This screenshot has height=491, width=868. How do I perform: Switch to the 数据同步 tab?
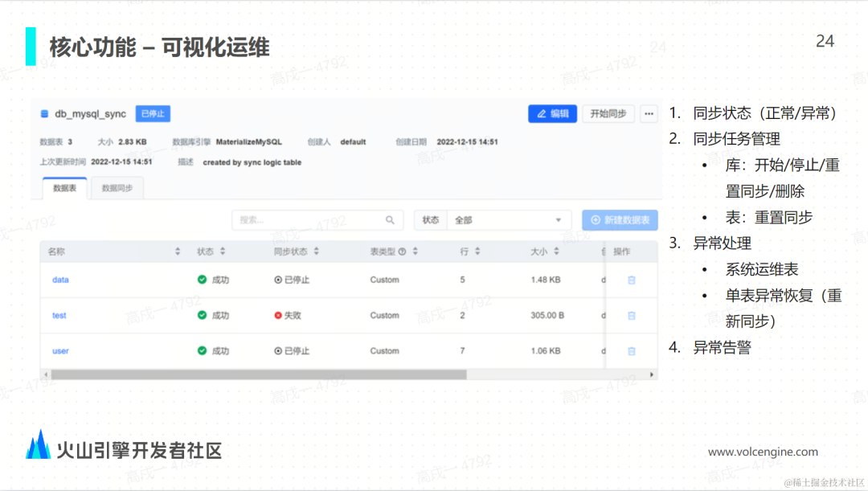tap(117, 188)
